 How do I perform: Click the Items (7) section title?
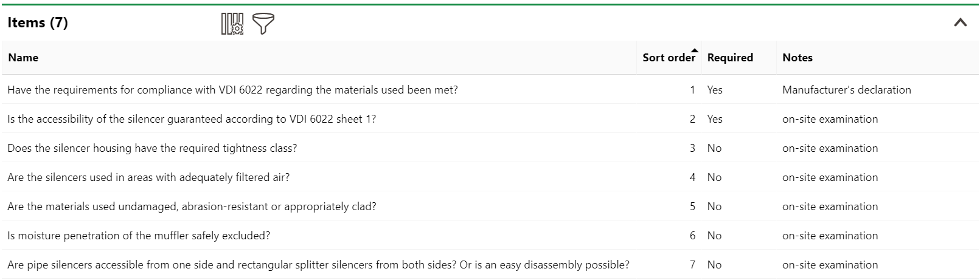click(x=38, y=23)
